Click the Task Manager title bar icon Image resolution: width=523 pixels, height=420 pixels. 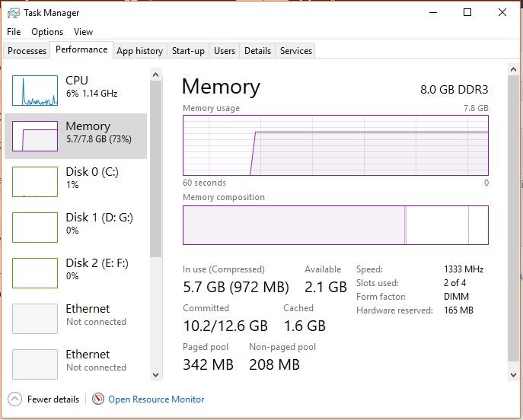tap(14, 13)
